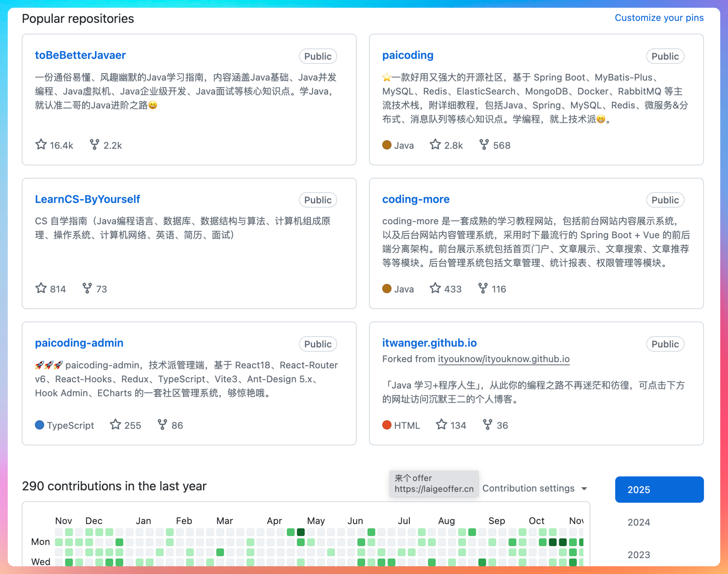The height and width of the screenshot is (574, 728).
Task: Click star icon on toBeBetterJavaer repo
Action: point(41,144)
